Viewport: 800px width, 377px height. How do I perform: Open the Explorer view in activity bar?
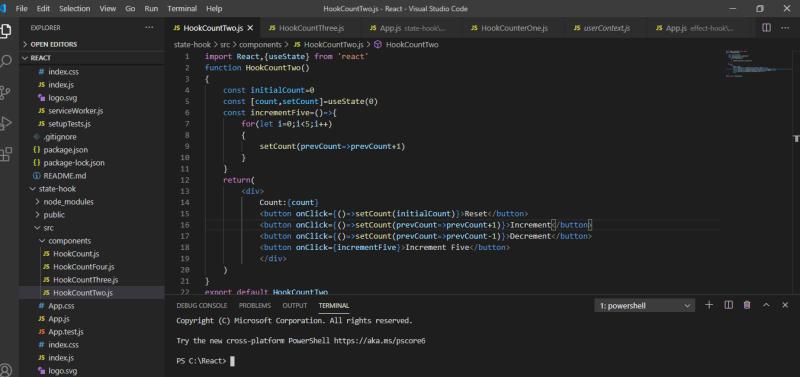tap(6, 30)
